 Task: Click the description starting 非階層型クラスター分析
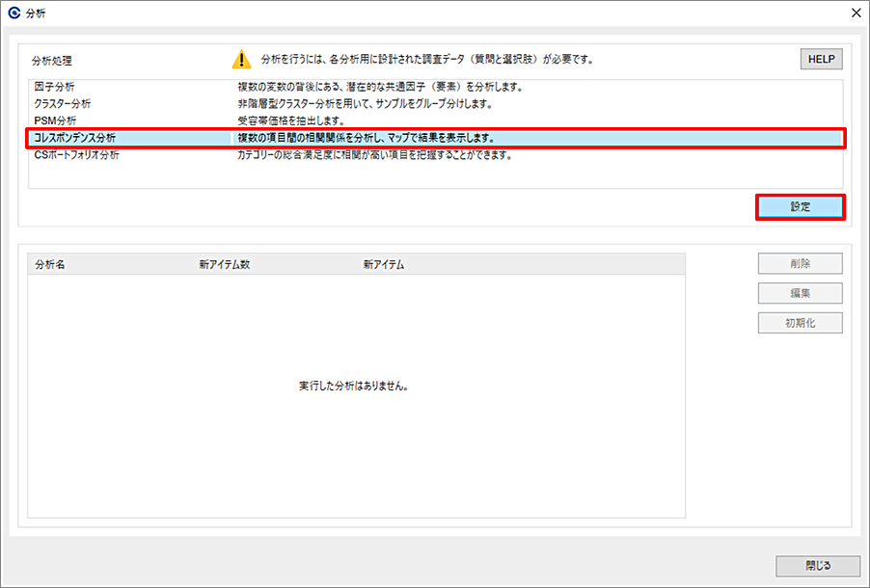tap(366, 104)
